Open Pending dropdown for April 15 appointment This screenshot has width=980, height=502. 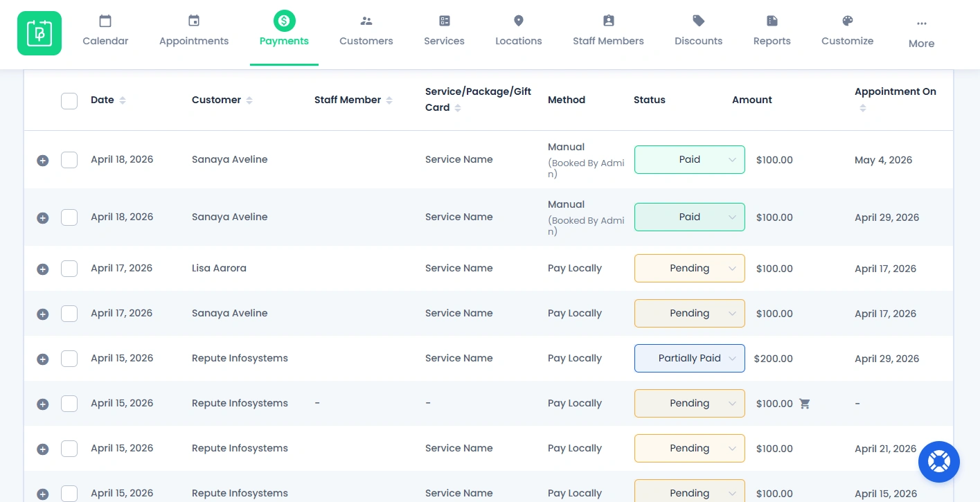click(x=690, y=491)
